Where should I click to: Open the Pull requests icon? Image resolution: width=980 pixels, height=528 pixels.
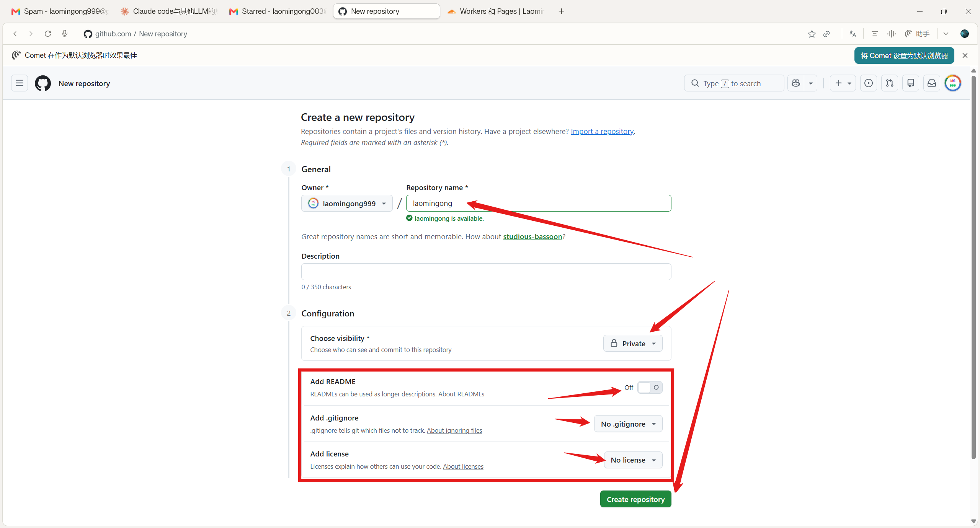(x=890, y=83)
